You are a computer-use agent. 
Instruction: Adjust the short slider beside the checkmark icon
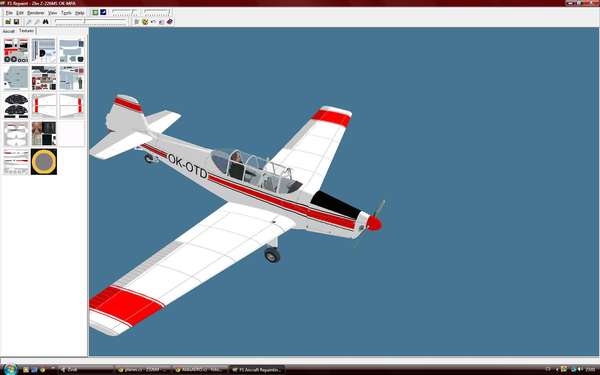click(x=125, y=12)
